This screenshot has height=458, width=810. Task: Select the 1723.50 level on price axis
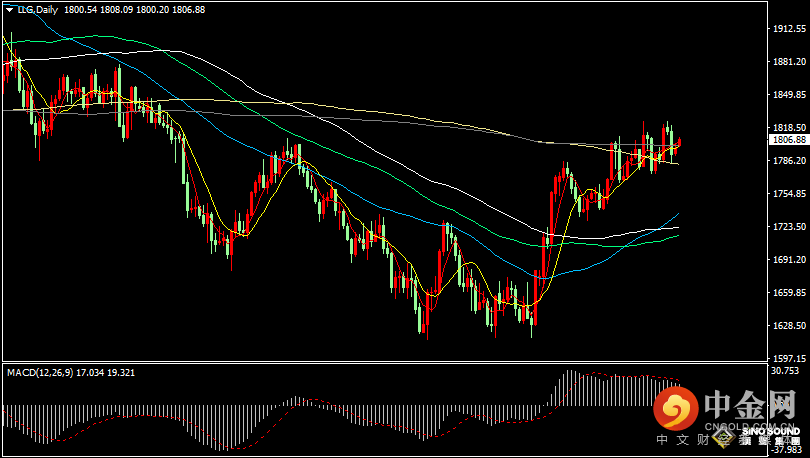click(x=789, y=227)
